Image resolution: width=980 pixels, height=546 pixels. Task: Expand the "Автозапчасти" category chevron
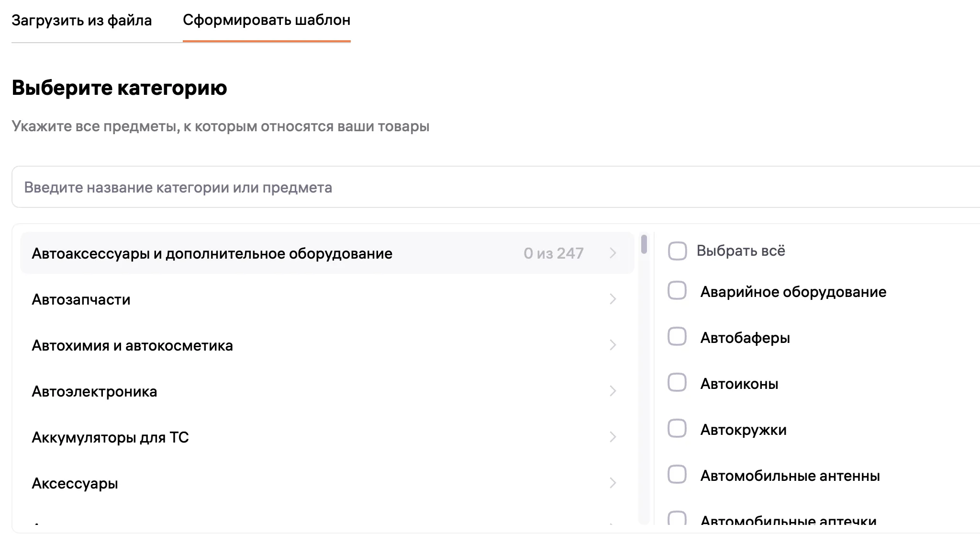[613, 299]
